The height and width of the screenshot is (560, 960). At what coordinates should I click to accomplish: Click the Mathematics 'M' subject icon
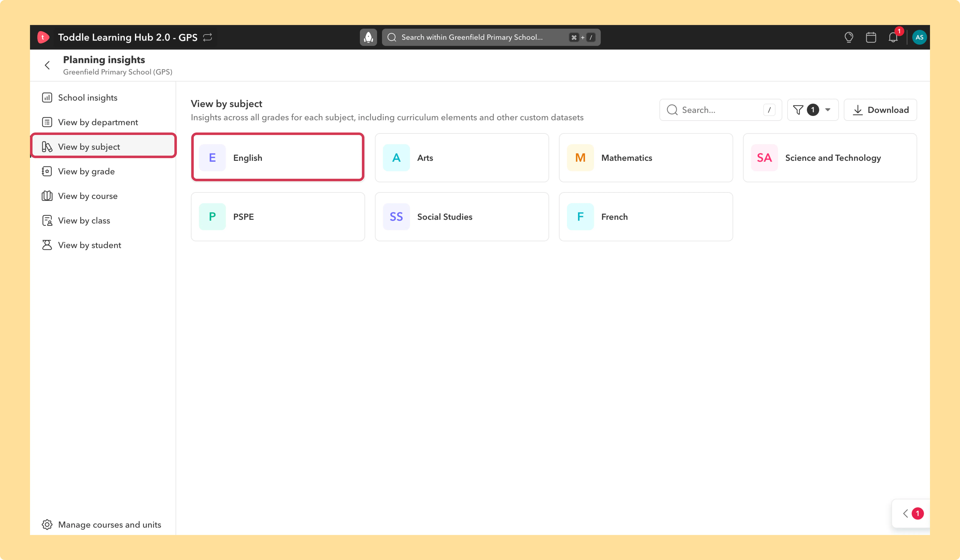click(x=580, y=158)
